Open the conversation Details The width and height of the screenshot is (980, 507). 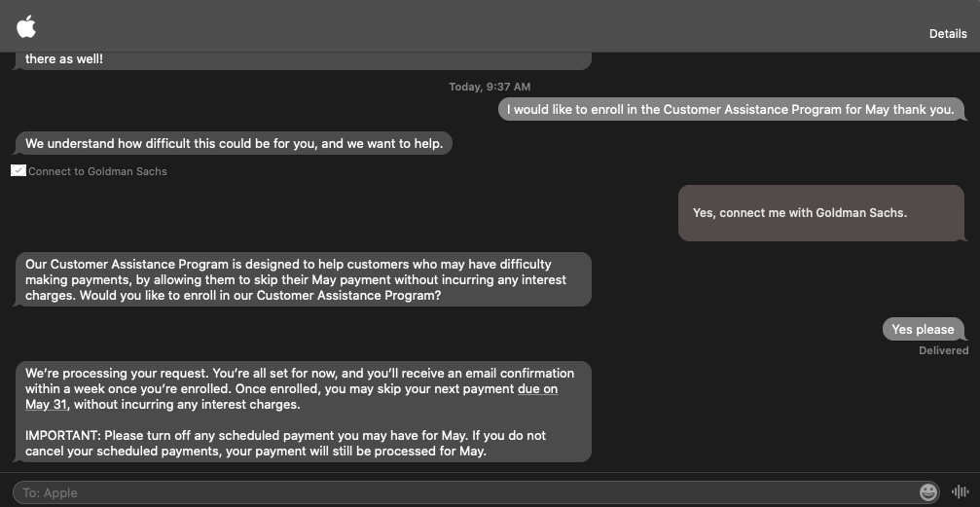pyautogui.click(x=948, y=34)
